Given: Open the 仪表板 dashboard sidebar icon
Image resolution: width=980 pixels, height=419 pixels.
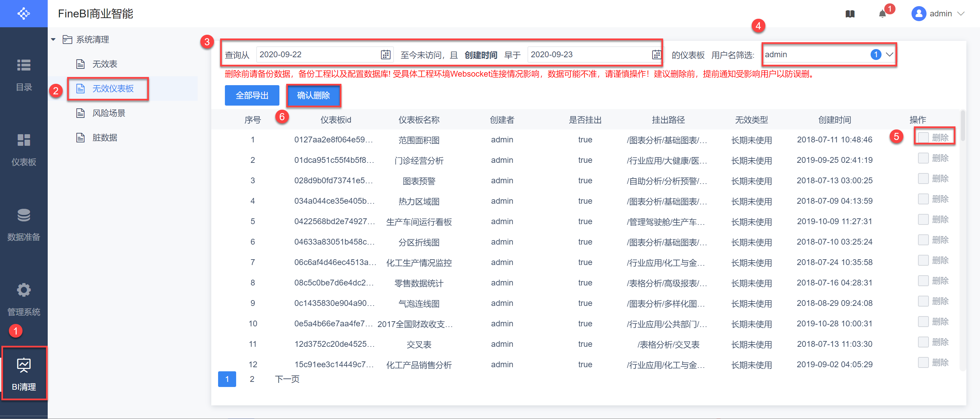Looking at the screenshot, I should point(24,140).
